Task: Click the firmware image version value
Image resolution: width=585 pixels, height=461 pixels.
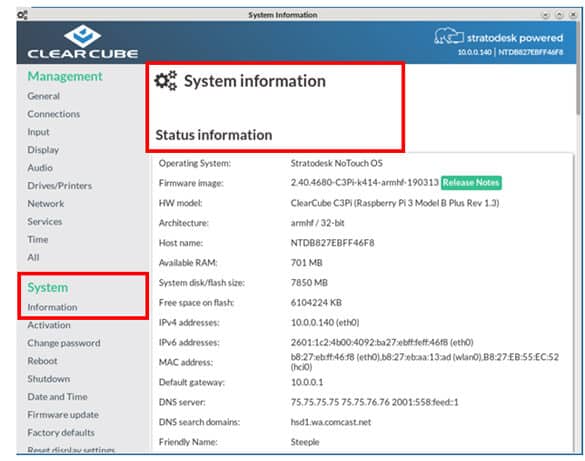Action: [365, 182]
